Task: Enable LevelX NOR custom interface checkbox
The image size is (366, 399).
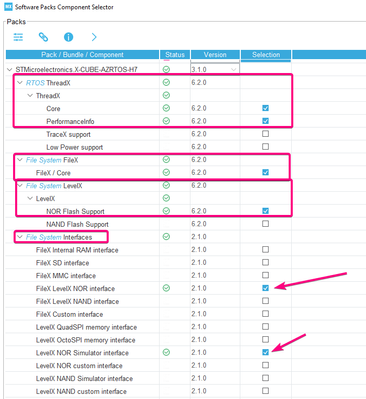Action: tap(265, 365)
